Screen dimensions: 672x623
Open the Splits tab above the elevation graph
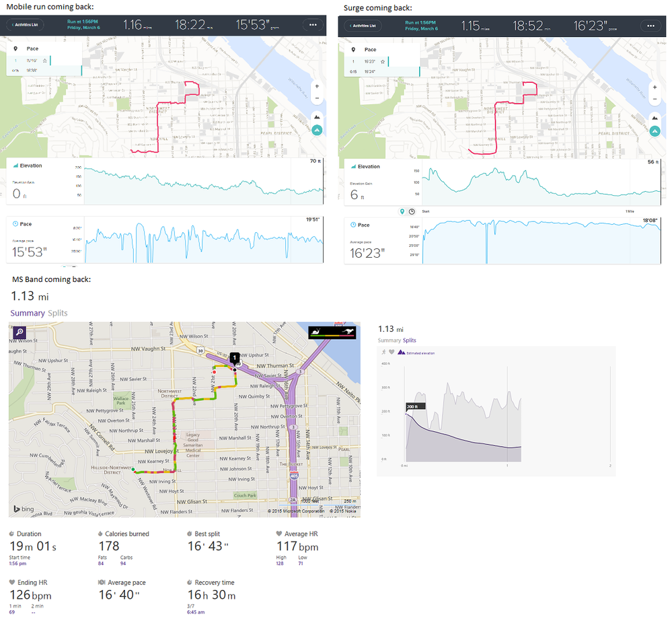pyautogui.click(x=409, y=340)
